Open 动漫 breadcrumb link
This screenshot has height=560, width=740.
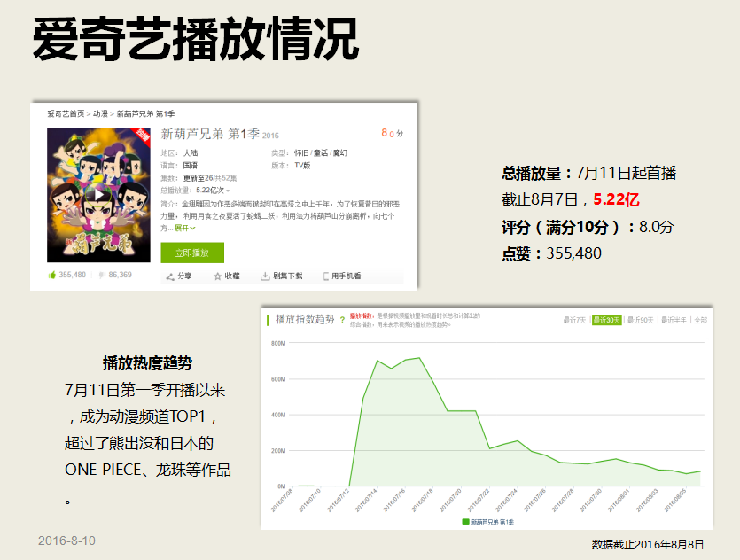(x=100, y=113)
